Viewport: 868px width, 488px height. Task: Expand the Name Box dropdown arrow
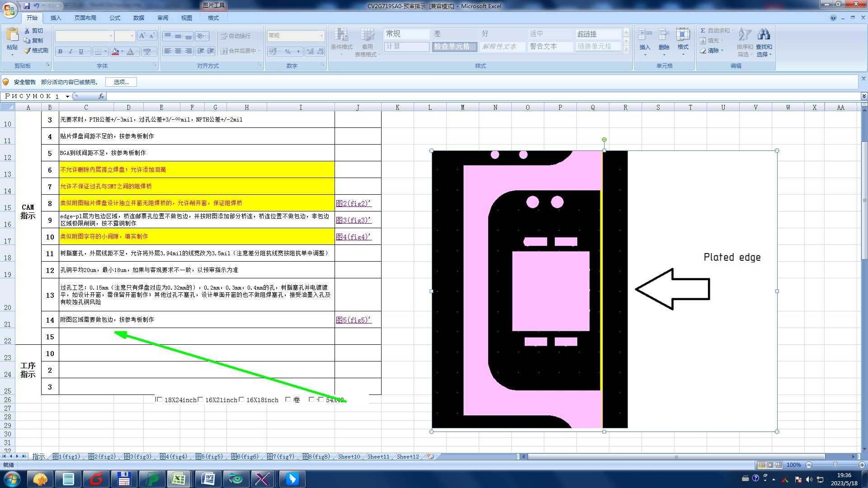point(67,96)
